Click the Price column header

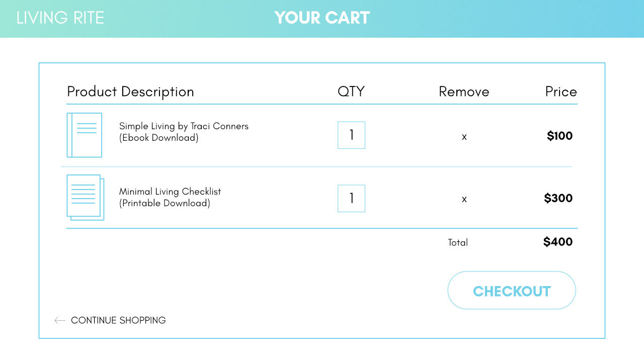(x=561, y=92)
